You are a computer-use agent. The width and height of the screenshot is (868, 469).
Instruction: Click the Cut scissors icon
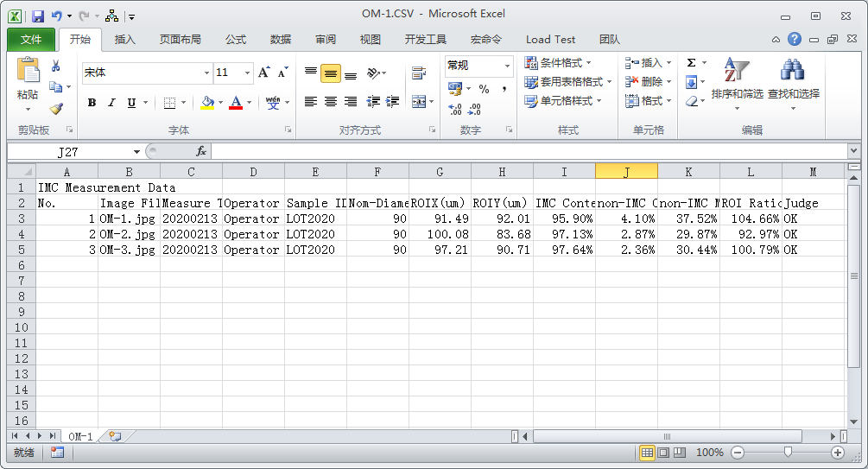click(56, 66)
